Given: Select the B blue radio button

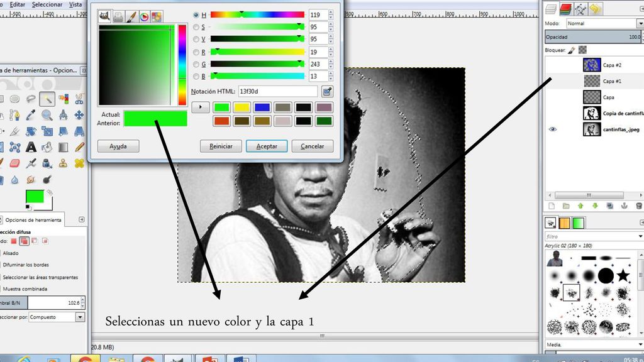Looking at the screenshot, I should click(x=196, y=76).
